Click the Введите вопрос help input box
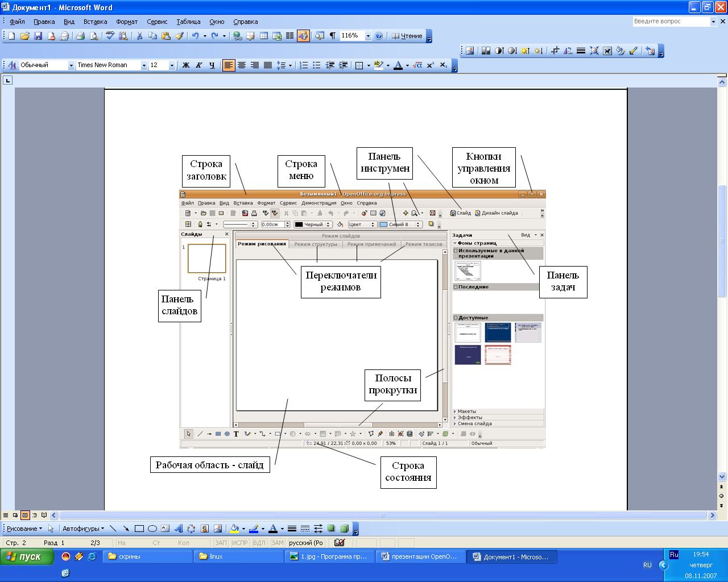 [671, 22]
